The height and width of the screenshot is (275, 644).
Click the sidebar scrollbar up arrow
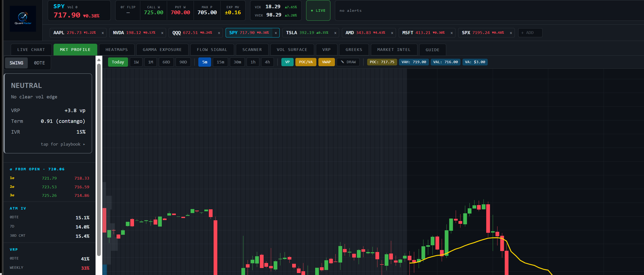pyautogui.click(x=99, y=60)
